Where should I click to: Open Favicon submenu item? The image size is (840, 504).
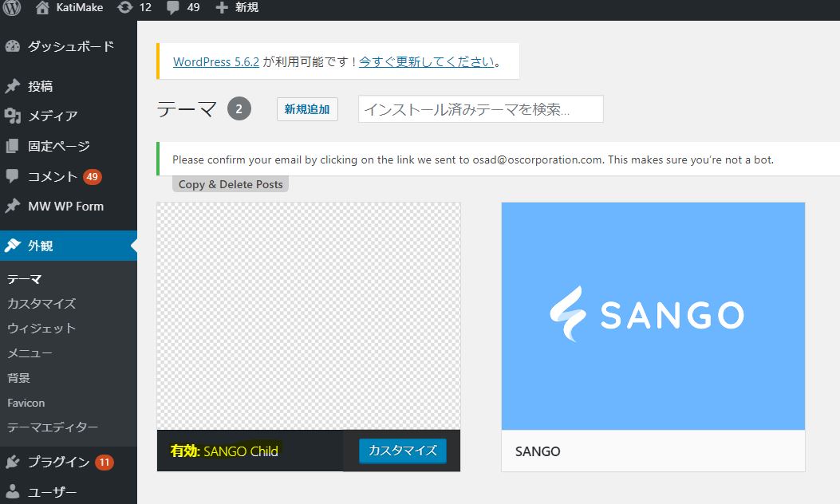coord(26,403)
